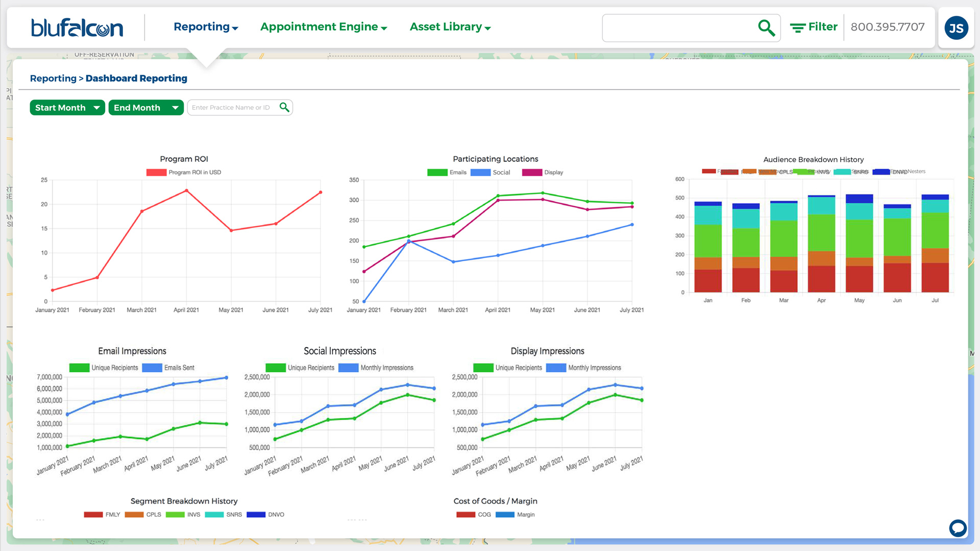Open the End Month dropdown

[146, 107]
